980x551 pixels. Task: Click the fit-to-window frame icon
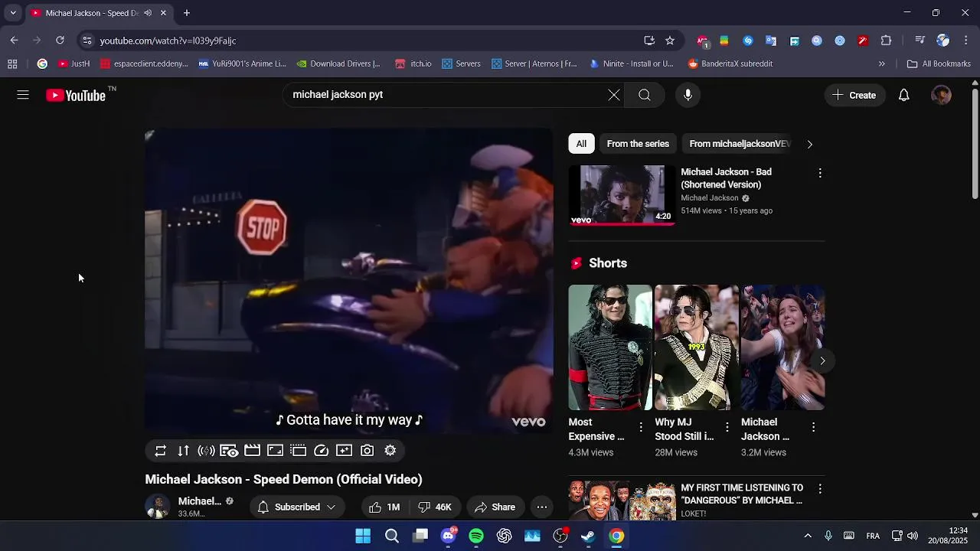point(276,451)
